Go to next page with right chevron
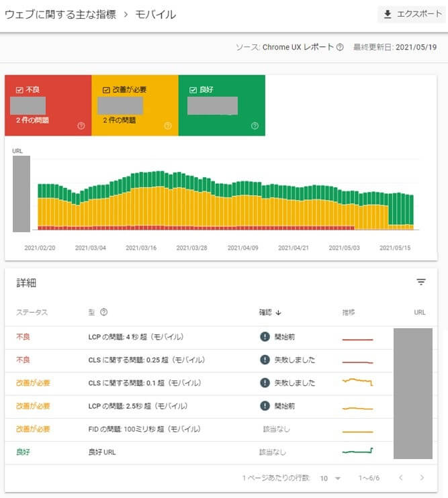The width and height of the screenshot is (448, 498). [422, 478]
